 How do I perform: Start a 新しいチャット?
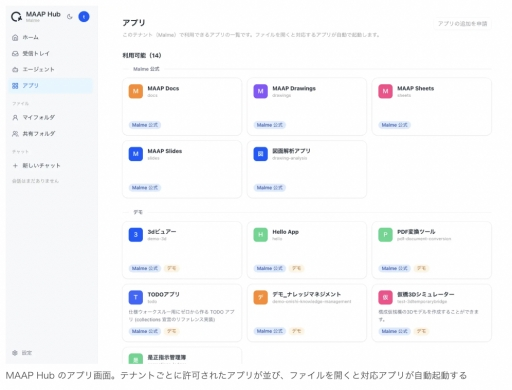[x=50, y=165]
